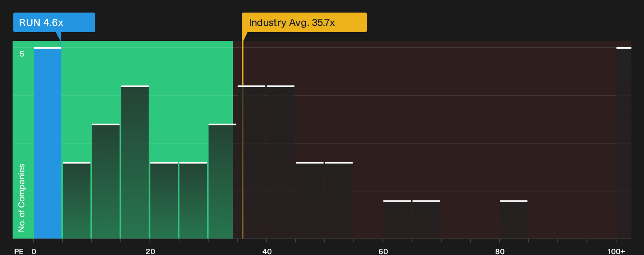Select the tallest green bar at PE 15-20
This screenshot has width=644, height=255.
pyautogui.click(x=135, y=162)
